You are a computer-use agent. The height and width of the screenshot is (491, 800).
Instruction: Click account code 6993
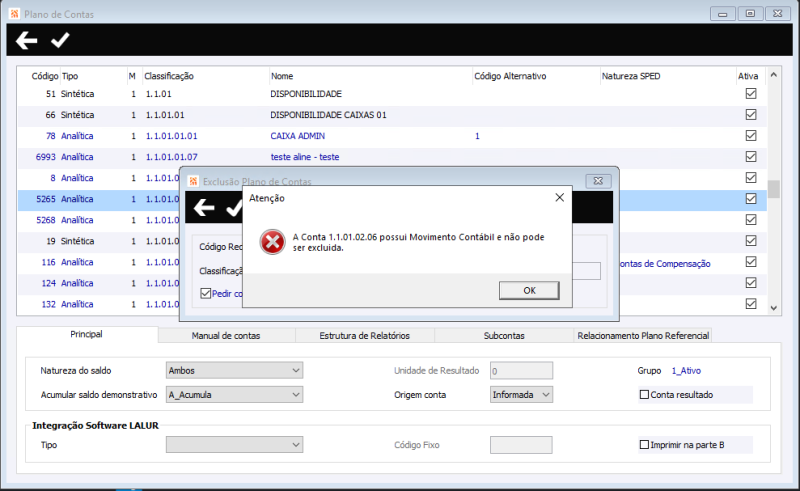(x=45, y=157)
